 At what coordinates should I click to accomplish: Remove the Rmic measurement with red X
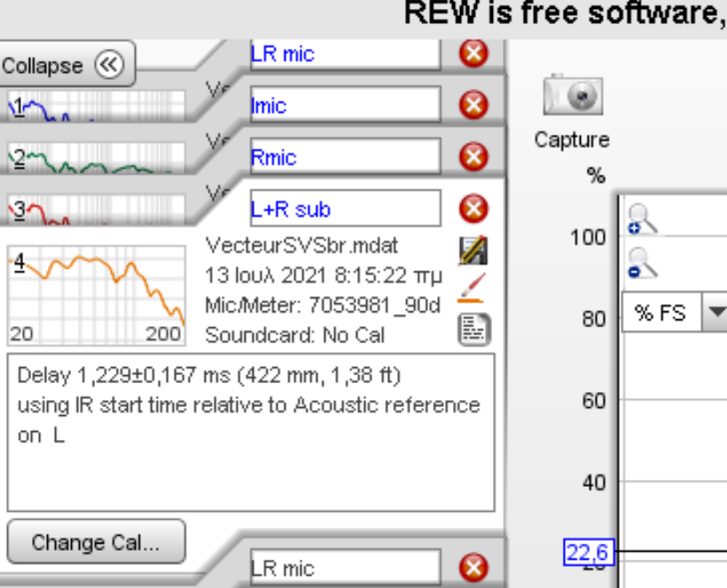pos(473,157)
